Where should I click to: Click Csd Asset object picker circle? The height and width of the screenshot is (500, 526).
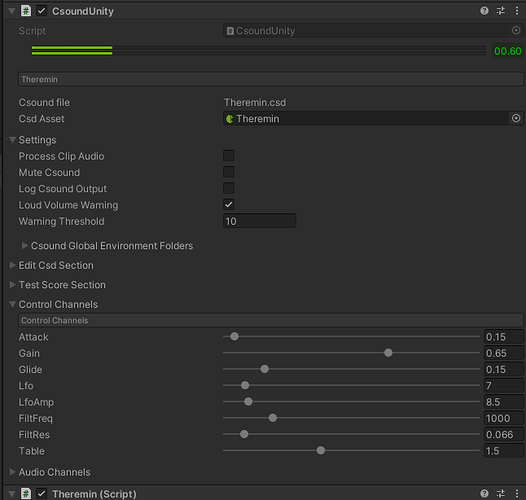[x=516, y=118]
